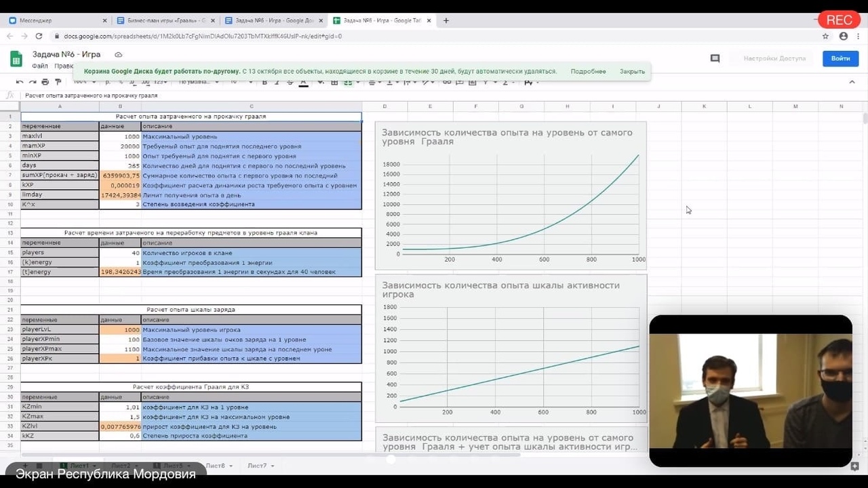This screenshot has height=488, width=868.
Task: Select cell labeled playerXPmax
Action: pyautogui.click(x=60, y=348)
